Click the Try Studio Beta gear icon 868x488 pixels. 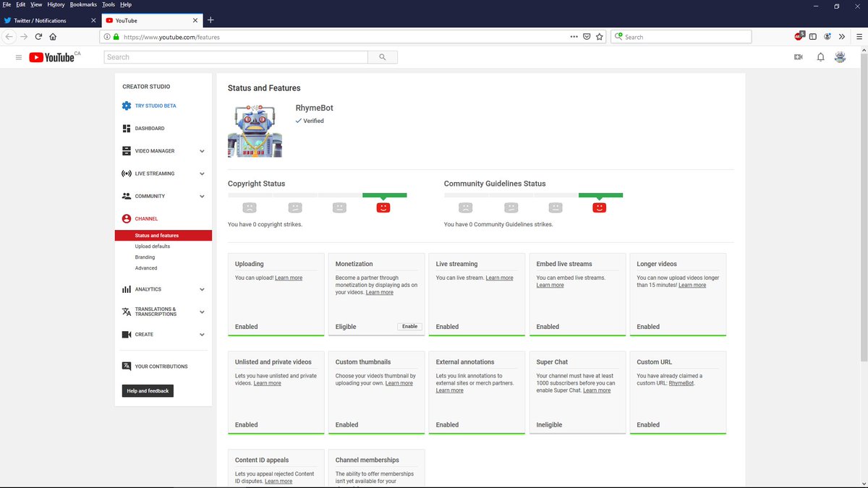tap(127, 106)
